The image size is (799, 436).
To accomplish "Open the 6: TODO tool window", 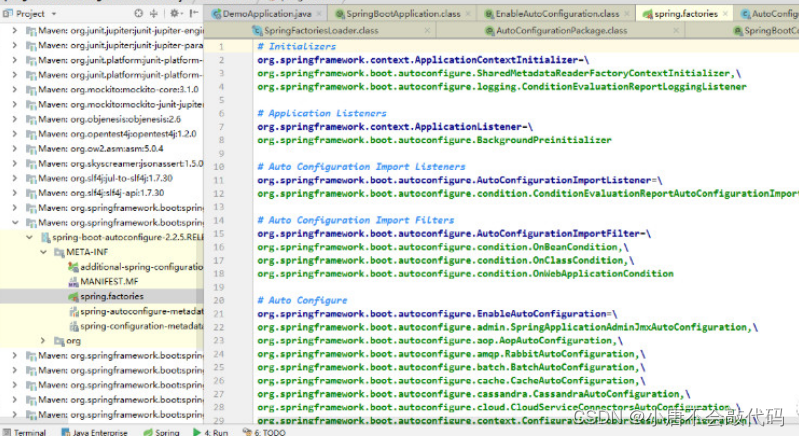I will tap(264, 432).
